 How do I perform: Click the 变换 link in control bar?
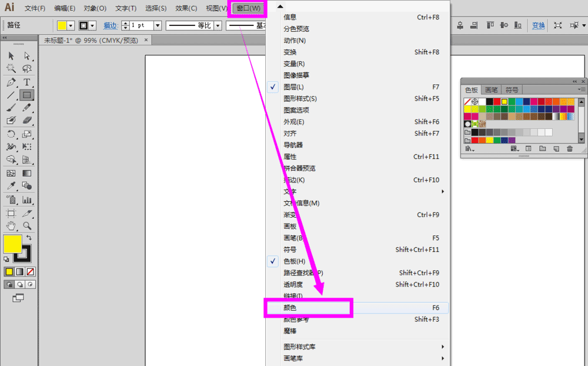click(x=538, y=25)
